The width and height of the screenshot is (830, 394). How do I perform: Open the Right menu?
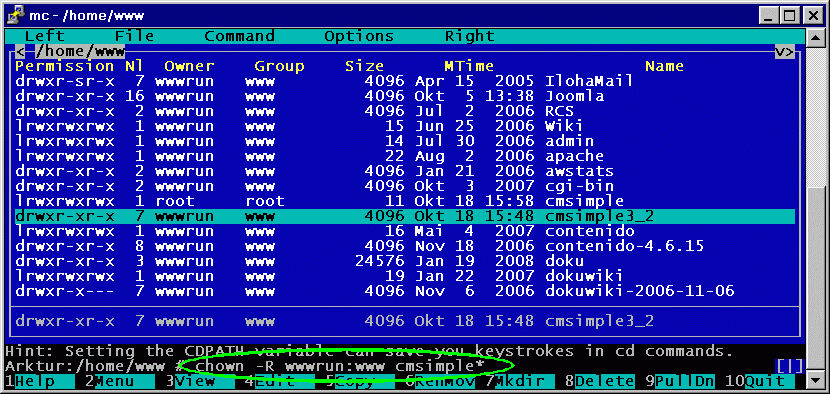[x=470, y=36]
